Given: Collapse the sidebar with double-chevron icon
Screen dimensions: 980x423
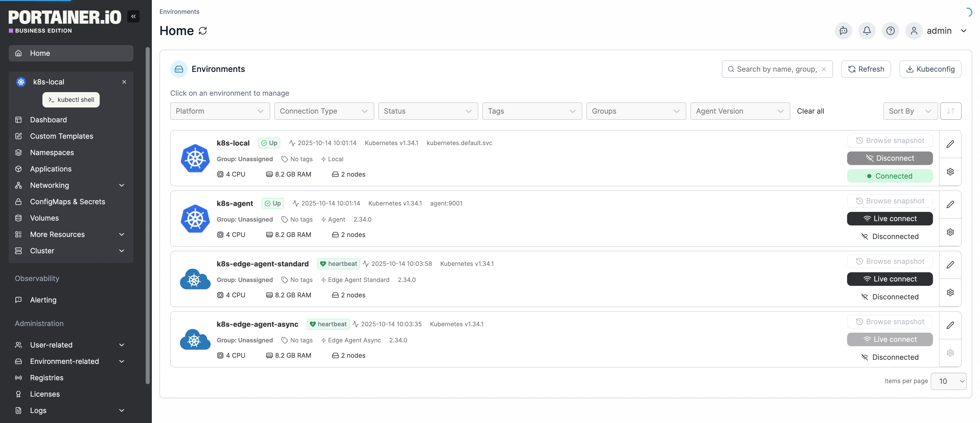Looking at the screenshot, I should 133,16.
